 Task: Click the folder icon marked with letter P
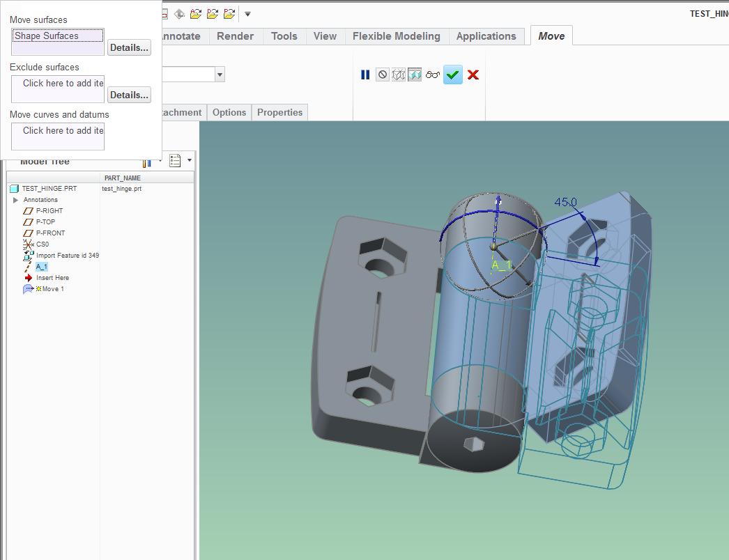[229, 14]
